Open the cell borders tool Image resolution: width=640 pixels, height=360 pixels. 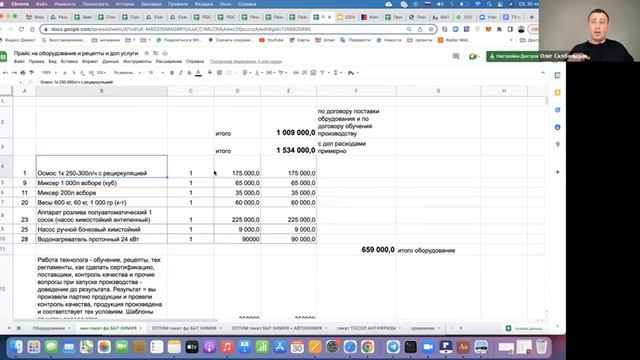pos(219,73)
